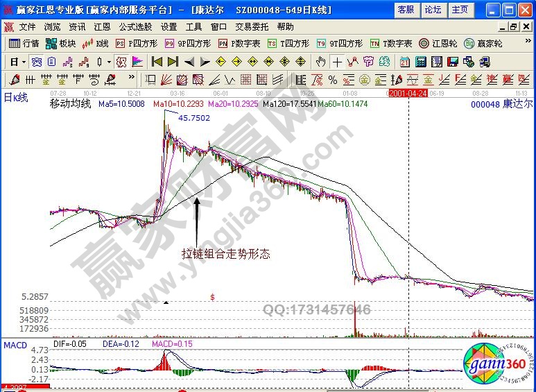
Task: Click the 客服 customer service button
Action: (x=406, y=9)
